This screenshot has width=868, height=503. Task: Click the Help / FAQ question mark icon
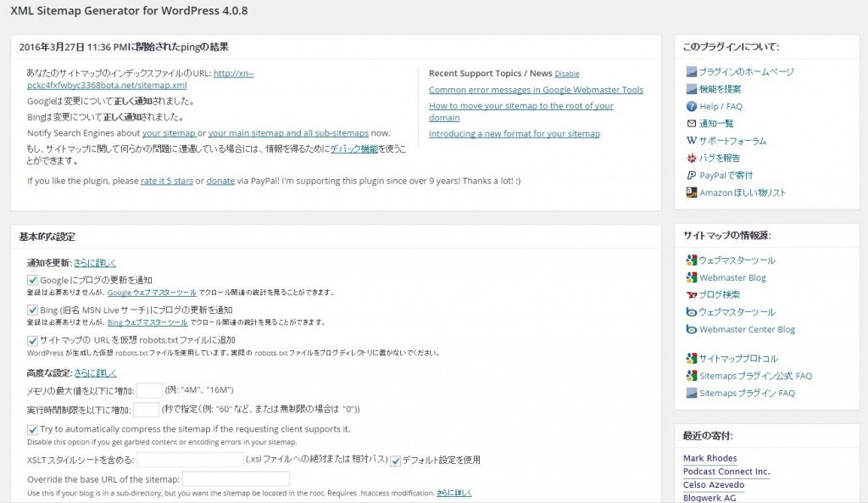[x=692, y=107]
